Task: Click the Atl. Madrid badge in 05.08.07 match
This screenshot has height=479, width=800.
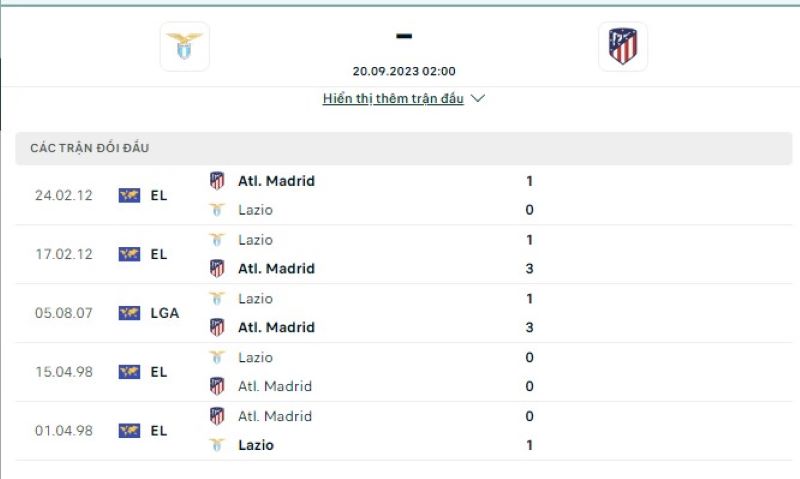Action: pyautogui.click(x=217, y=327)
